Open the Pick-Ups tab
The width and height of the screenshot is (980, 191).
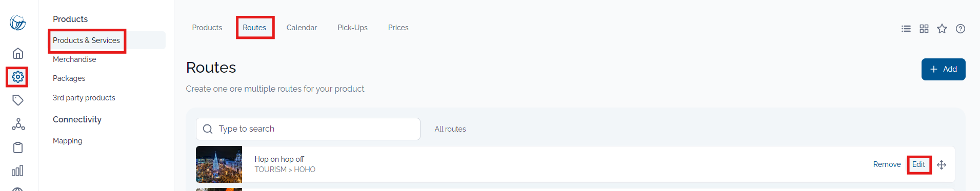point(352,28)
